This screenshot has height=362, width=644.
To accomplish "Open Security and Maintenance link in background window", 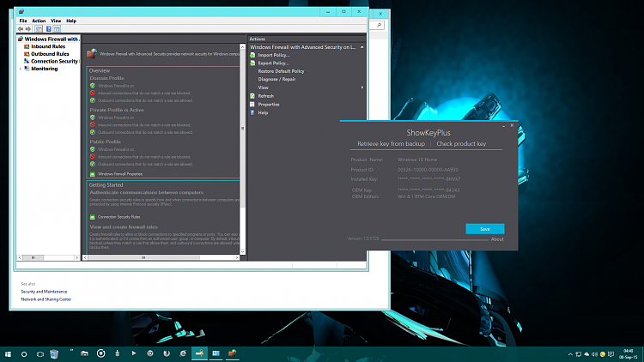I will [x=44, y=292].
